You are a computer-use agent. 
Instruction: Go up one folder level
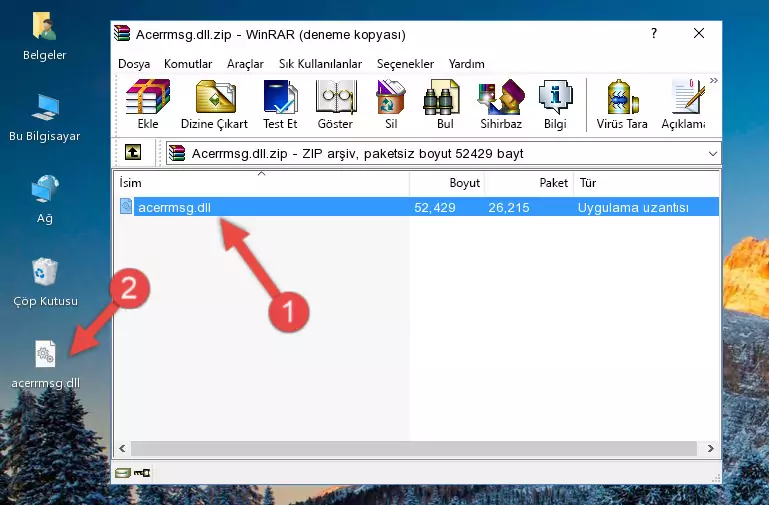point(133,152)
